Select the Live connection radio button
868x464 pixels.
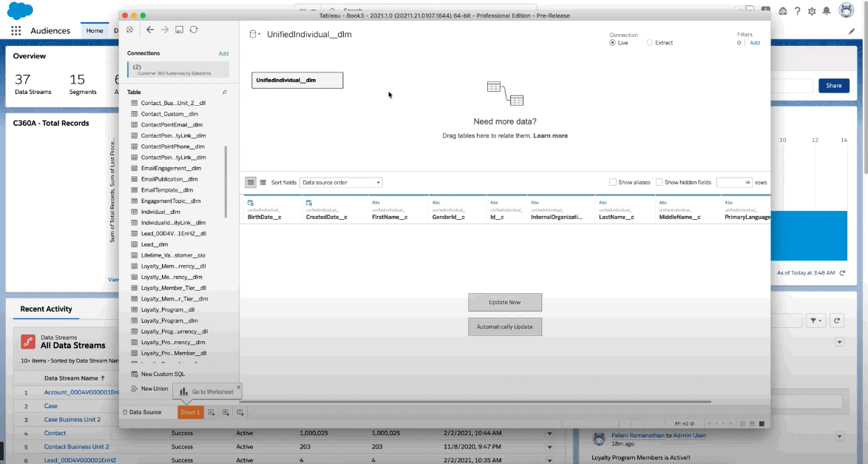pyautogui.click(x=612, y=43)
